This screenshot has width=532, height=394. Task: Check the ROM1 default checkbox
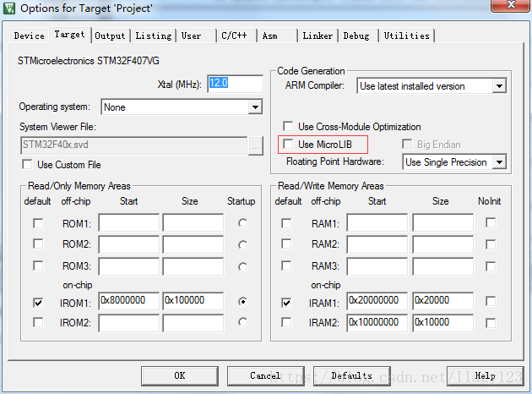(x=38, y=223)
